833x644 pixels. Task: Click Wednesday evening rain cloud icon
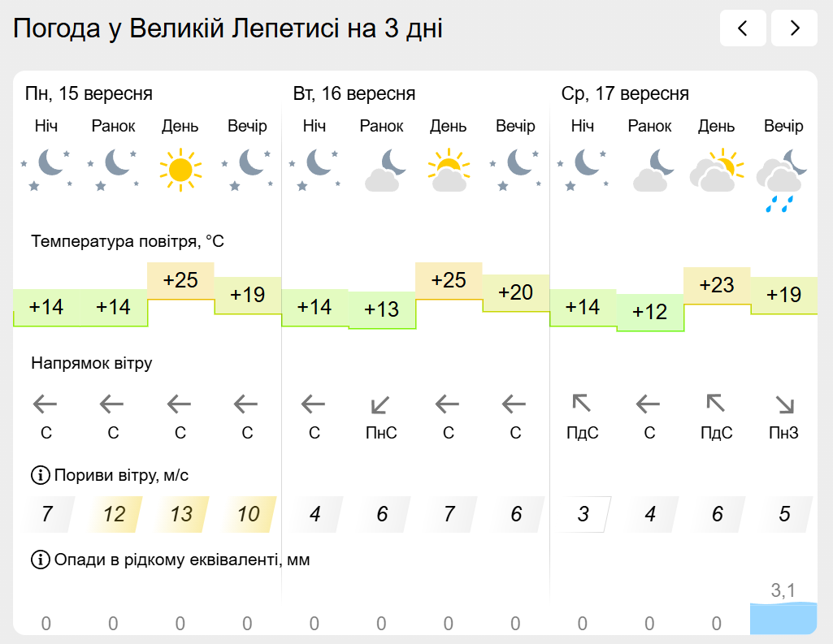coord(783,180)
